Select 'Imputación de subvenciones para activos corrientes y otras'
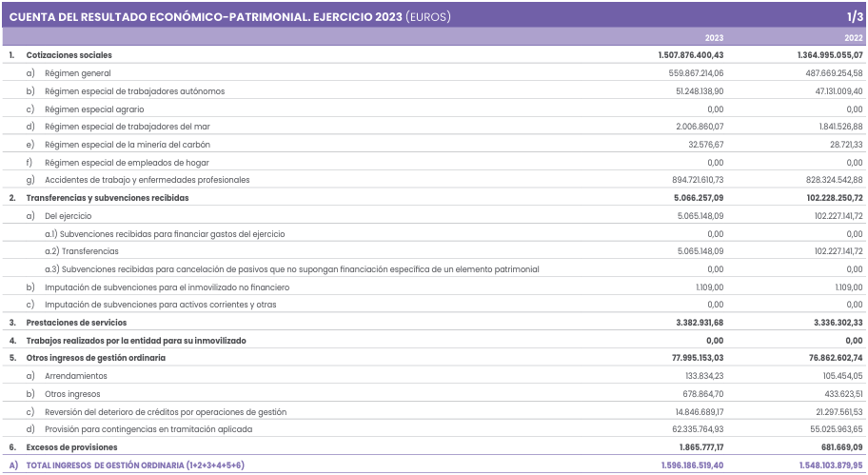The width and height of the screenshot is (868, 475). coord(161,305)
